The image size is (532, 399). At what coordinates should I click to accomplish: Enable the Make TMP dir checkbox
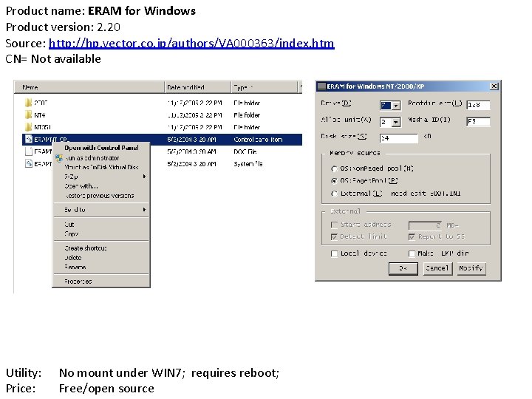point(412,253)
